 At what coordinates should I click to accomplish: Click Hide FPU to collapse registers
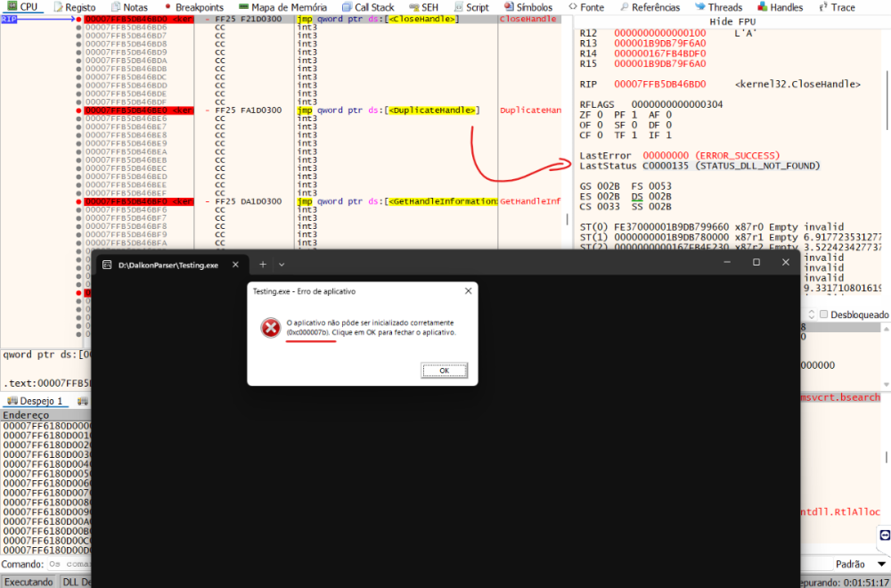732,21
